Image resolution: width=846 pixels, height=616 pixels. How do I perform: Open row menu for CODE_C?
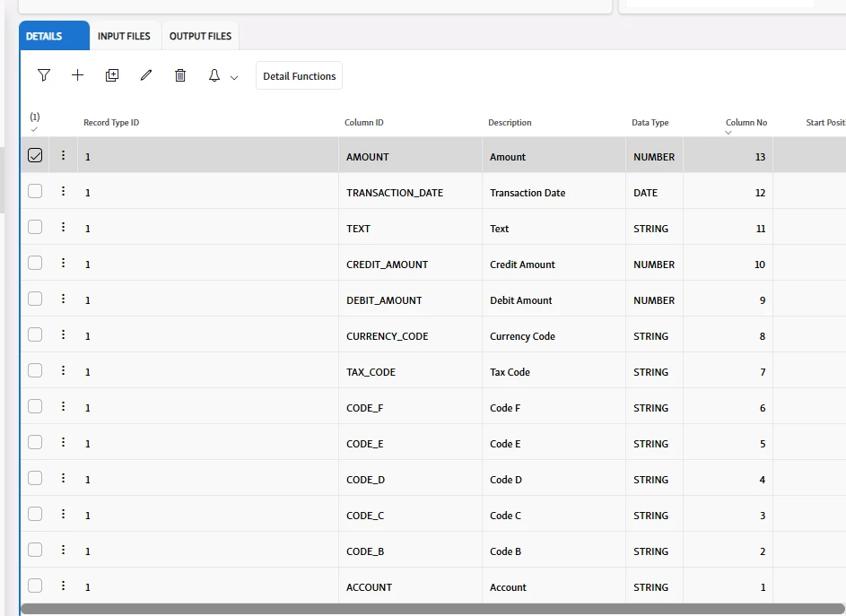point(63,514)
